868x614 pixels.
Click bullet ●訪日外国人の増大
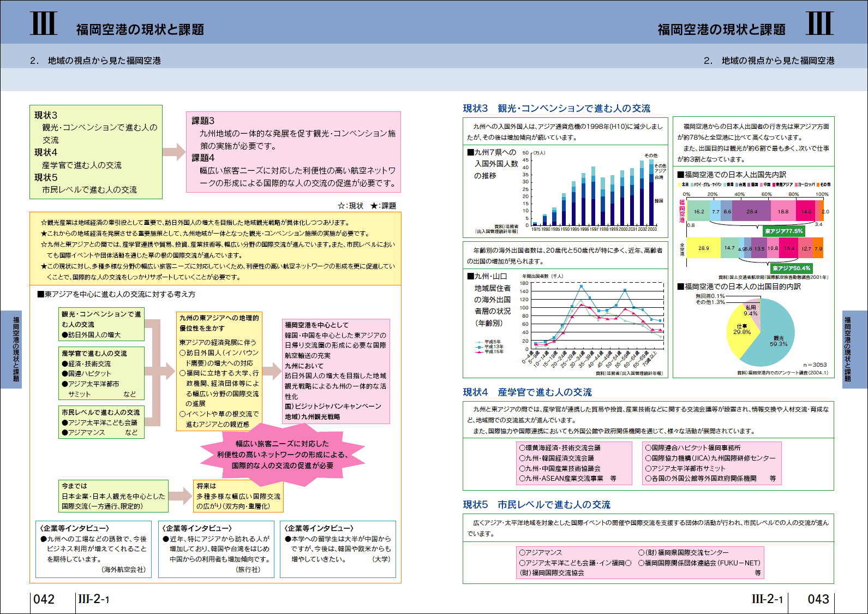[x=91, y=335]
